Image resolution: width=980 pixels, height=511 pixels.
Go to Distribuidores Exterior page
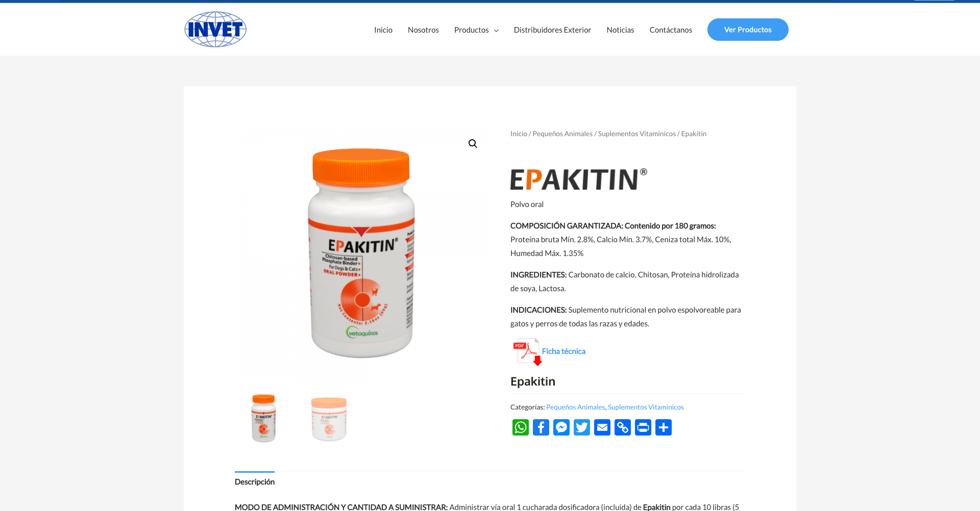click(552, 30)
